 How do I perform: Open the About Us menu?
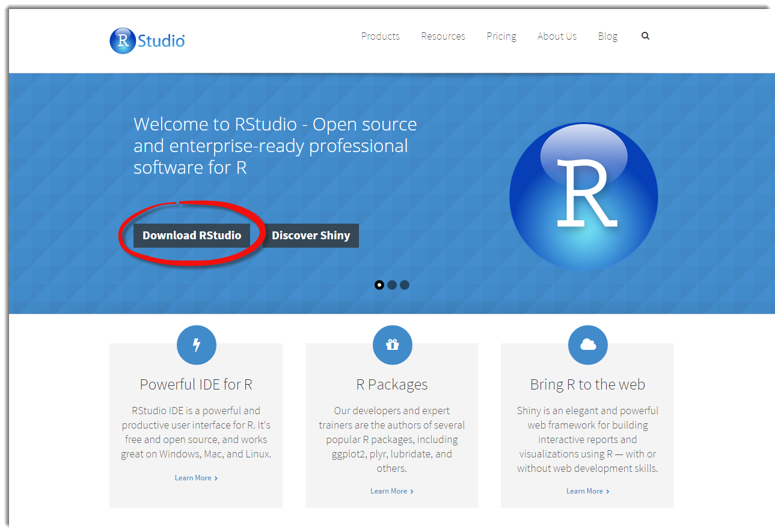pyautogui.click(x=557, y=36)
